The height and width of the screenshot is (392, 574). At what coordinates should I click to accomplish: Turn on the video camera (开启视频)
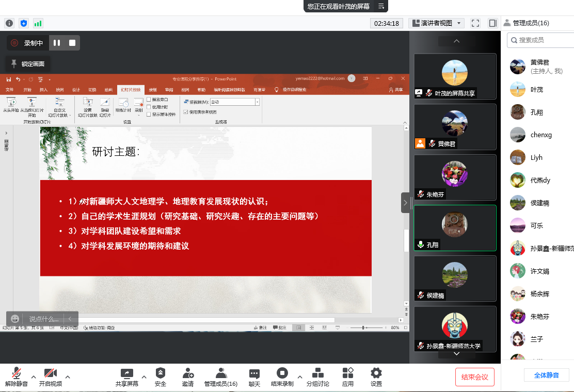[50, 373]
